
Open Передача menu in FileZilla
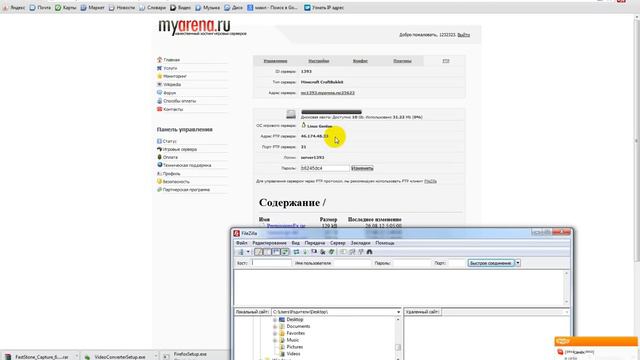(315, 243)
